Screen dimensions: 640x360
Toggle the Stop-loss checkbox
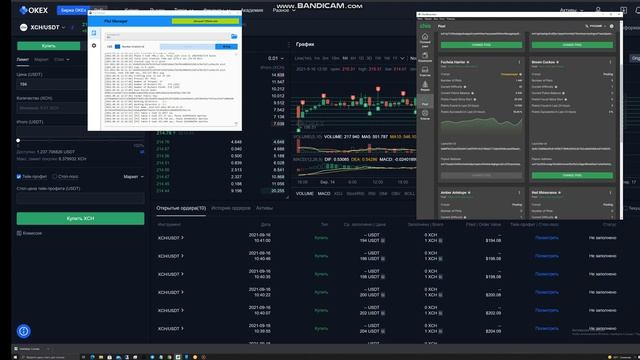click(55, 177)
